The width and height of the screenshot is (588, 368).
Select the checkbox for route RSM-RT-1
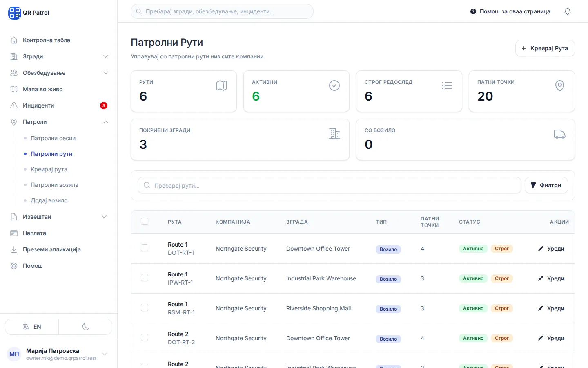pyautogui.click(x=145, y=307)
